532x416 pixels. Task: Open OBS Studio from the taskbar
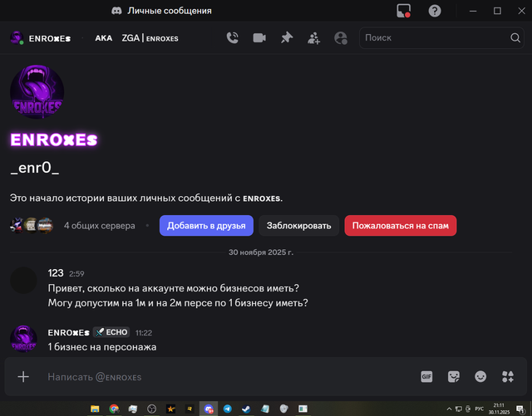[x=151, y=409]
